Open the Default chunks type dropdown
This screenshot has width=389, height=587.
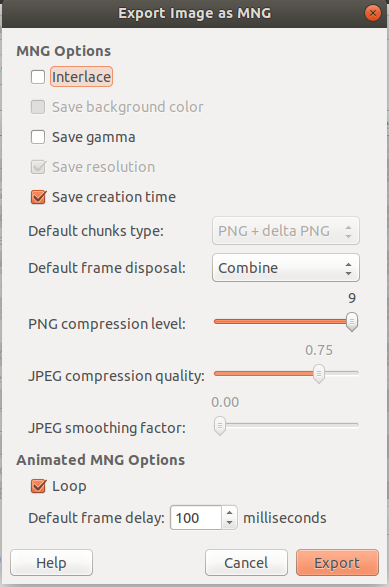[x=286, y=231]
